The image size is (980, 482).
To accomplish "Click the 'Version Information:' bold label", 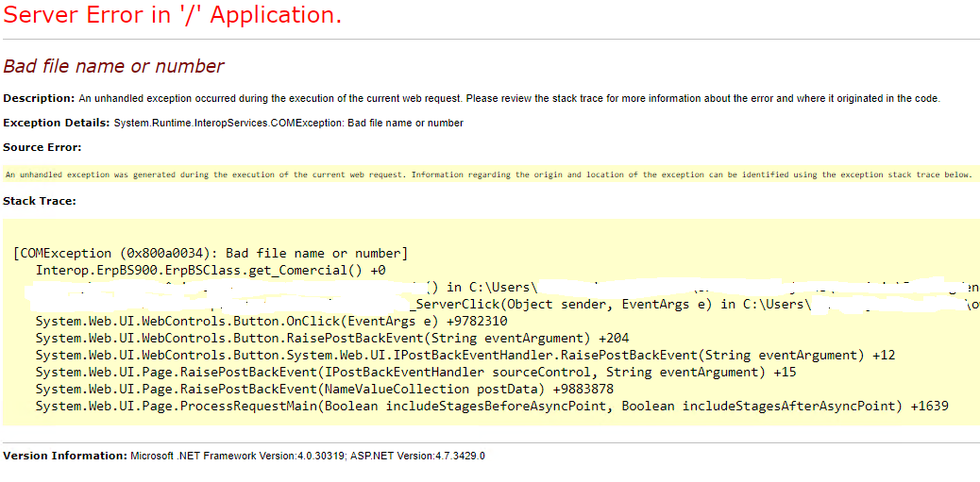I will pos(64,456).
